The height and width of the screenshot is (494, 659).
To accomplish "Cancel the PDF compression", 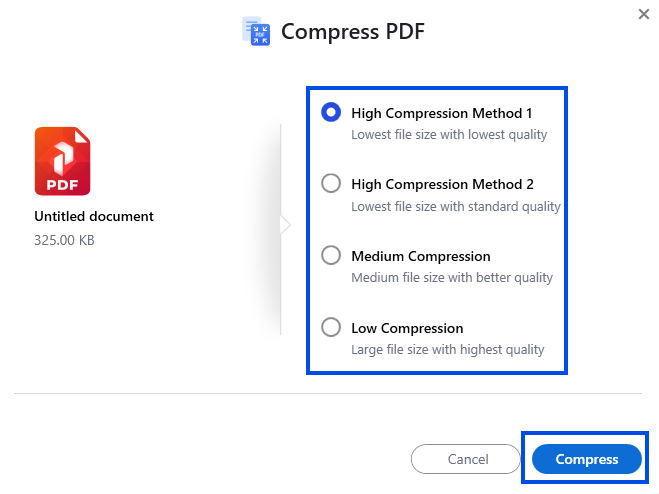I will click(467, 459).
